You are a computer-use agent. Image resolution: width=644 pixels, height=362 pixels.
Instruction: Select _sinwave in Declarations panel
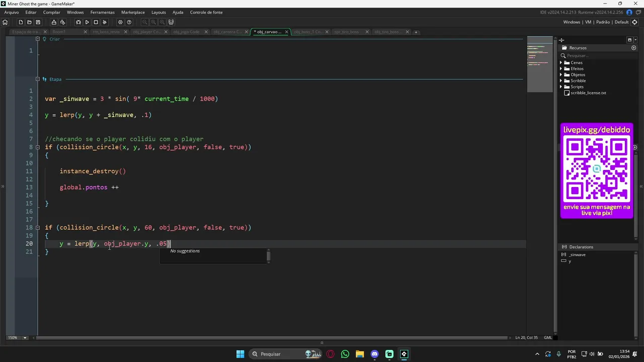pos(578,255)
